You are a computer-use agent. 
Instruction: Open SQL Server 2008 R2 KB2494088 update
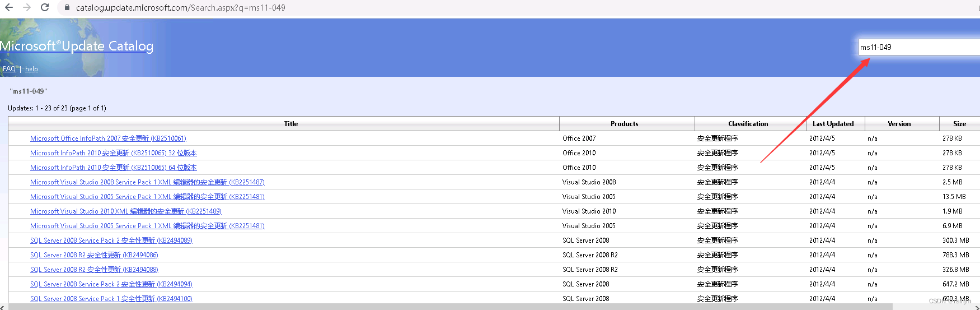pos(94,270)
